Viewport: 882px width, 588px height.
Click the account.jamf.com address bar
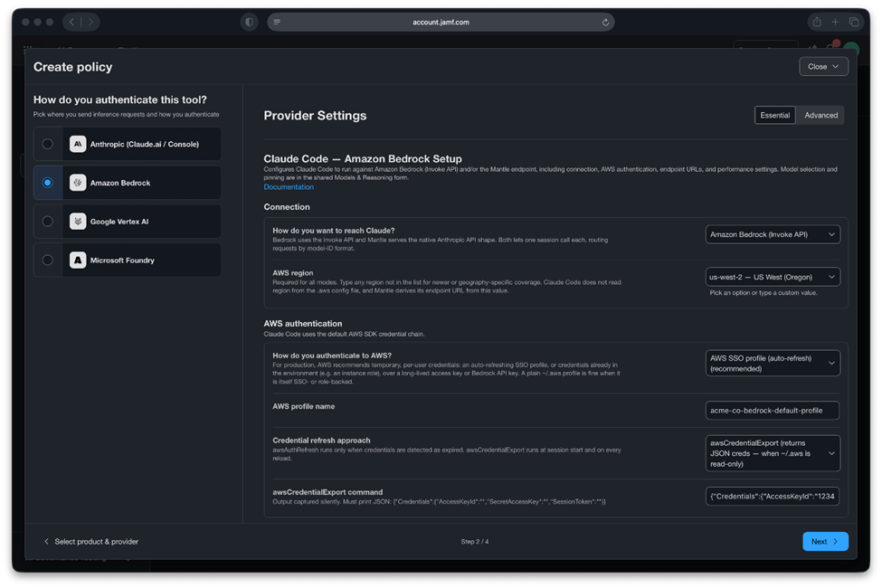click(x=441, y=22)
